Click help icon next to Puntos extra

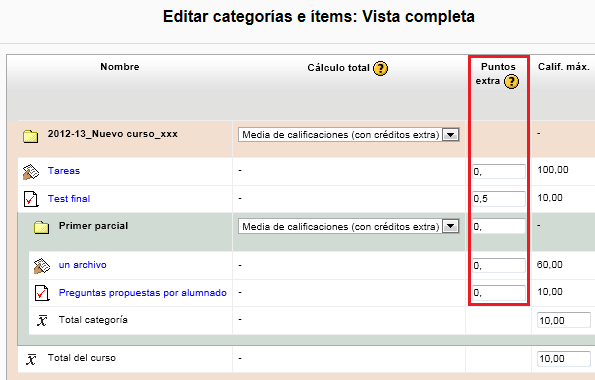[x=511, y=81]
